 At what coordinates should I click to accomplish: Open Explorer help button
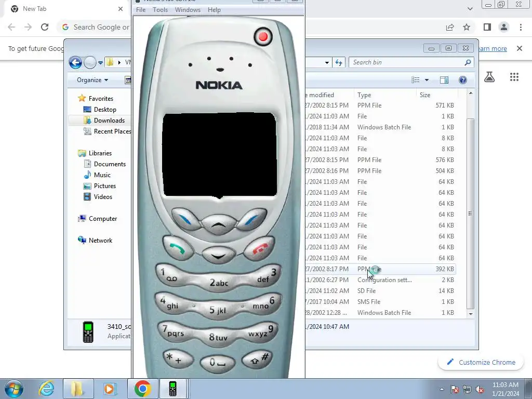(x=463, y=79)
